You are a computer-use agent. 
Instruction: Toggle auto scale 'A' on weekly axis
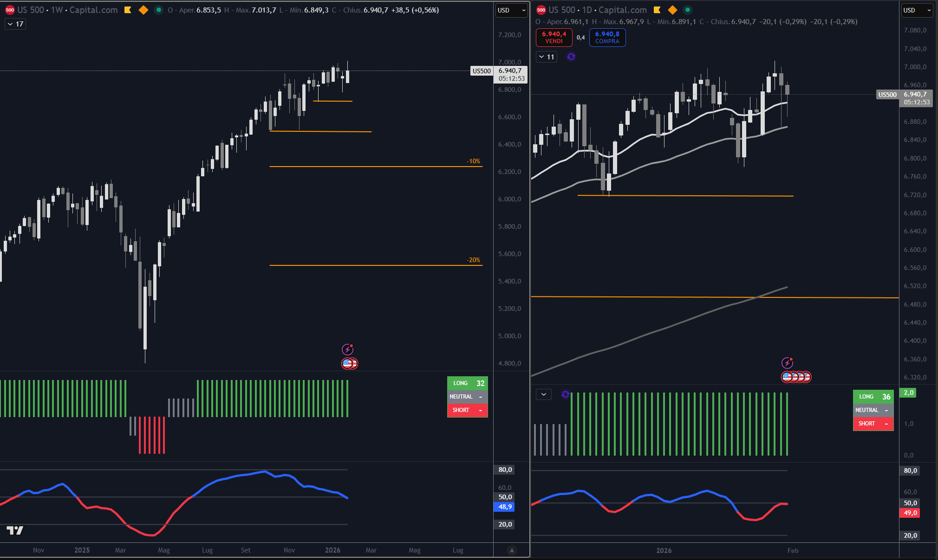512,550
